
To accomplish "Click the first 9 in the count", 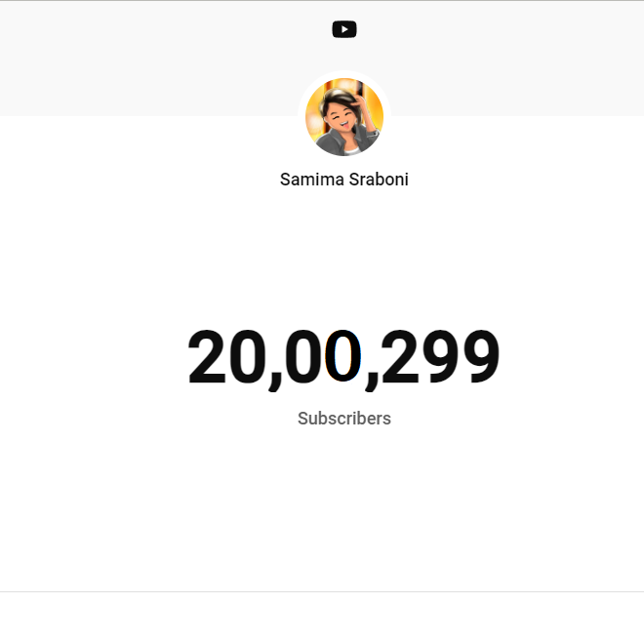I will [x=440, y=357].
